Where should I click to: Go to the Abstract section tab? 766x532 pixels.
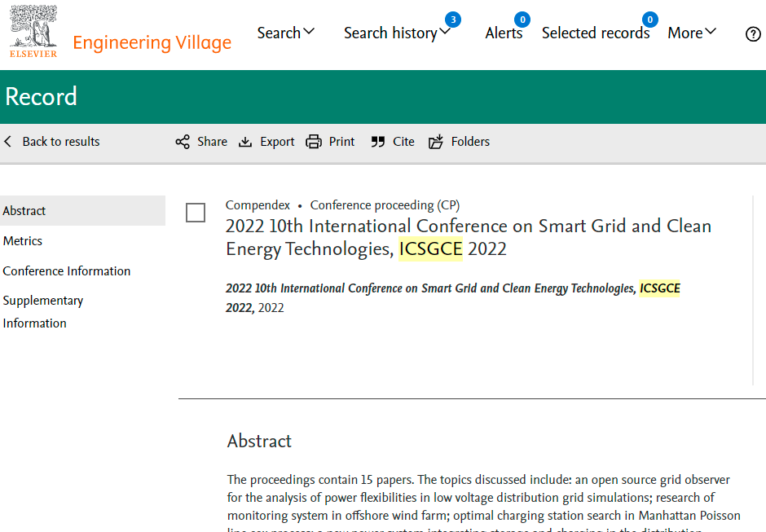(x=82, y=210)
